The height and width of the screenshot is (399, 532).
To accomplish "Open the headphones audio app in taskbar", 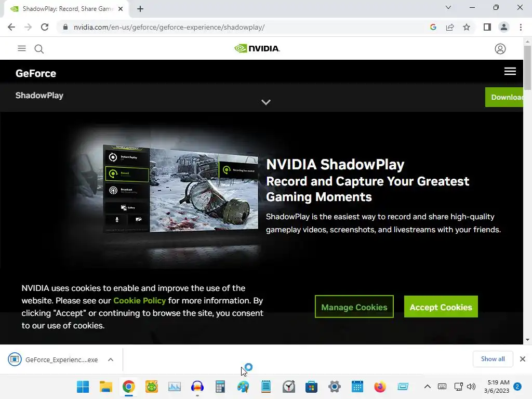I will (x=197, y=387).
